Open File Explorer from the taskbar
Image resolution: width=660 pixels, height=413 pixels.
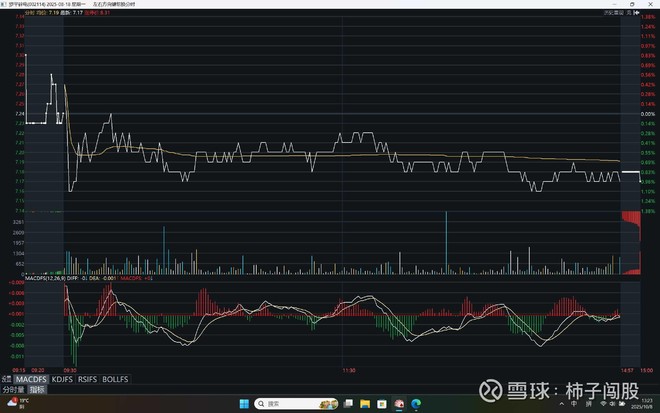tap(365, 404)
